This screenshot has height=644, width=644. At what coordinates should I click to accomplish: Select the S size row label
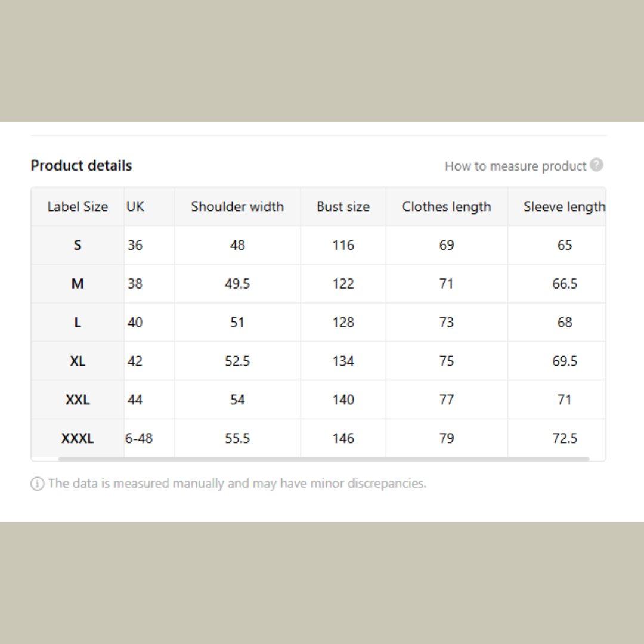click(78, 245)
